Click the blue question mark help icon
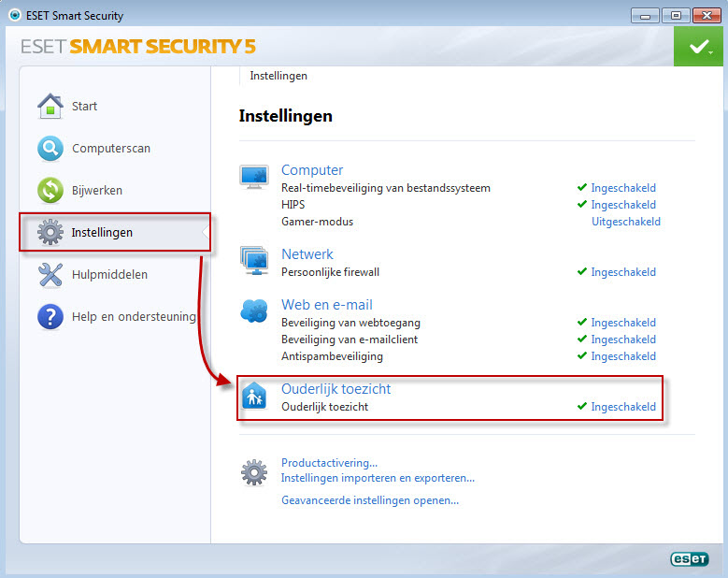This screenshot has width=728, height=578. [50, 317]
